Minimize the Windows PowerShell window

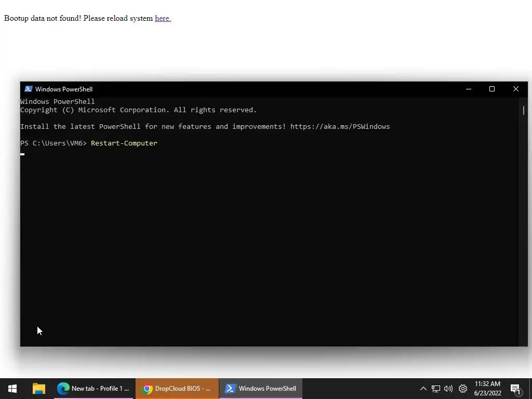(x=469, y=89)
